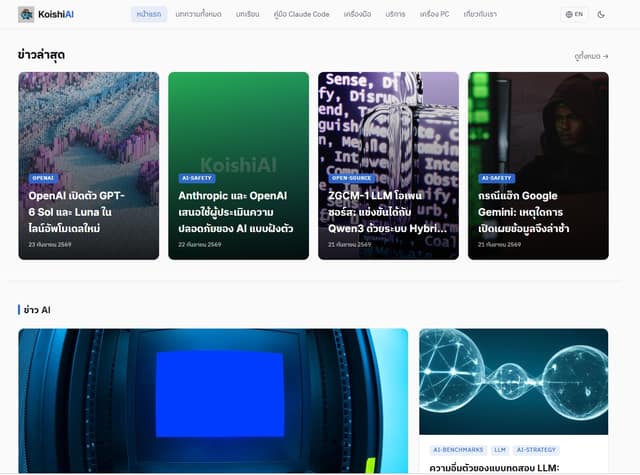This screenshot has height=475, width=640.
Task: Switch language with the EN globe button
Action: pos(574,14)
